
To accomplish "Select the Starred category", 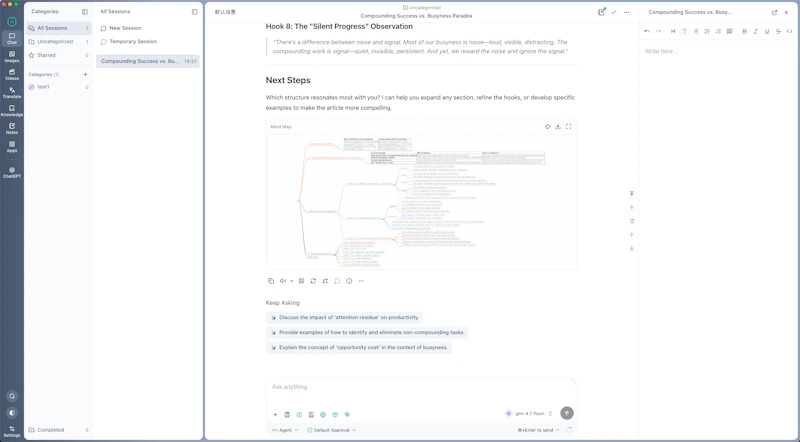I will 59,55.
